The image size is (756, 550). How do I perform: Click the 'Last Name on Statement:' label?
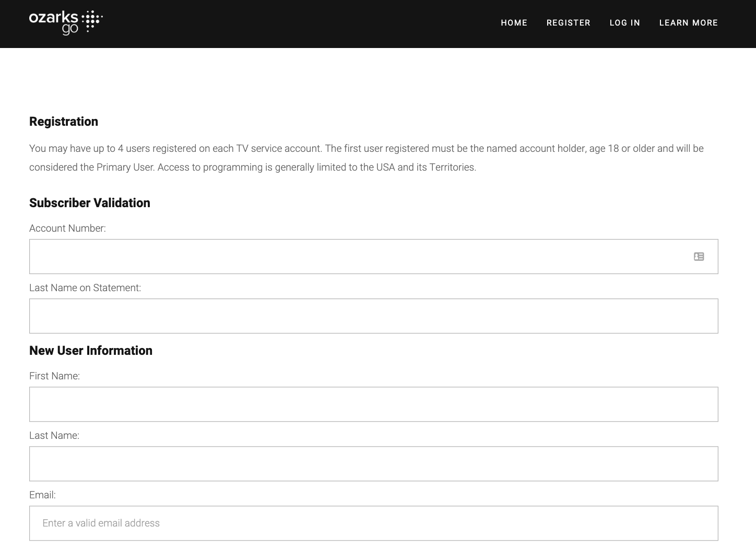pyautogui.click(x=85, y=288)
